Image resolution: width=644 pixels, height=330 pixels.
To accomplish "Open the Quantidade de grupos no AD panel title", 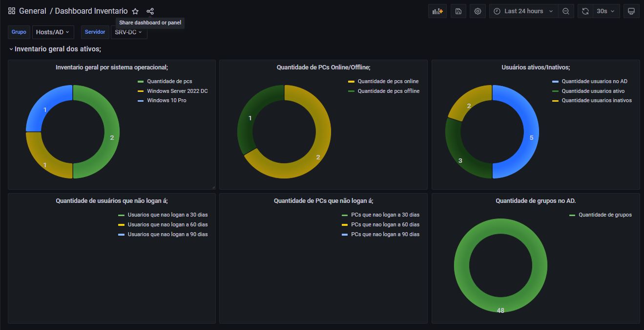I will click(x=536, y=201).
